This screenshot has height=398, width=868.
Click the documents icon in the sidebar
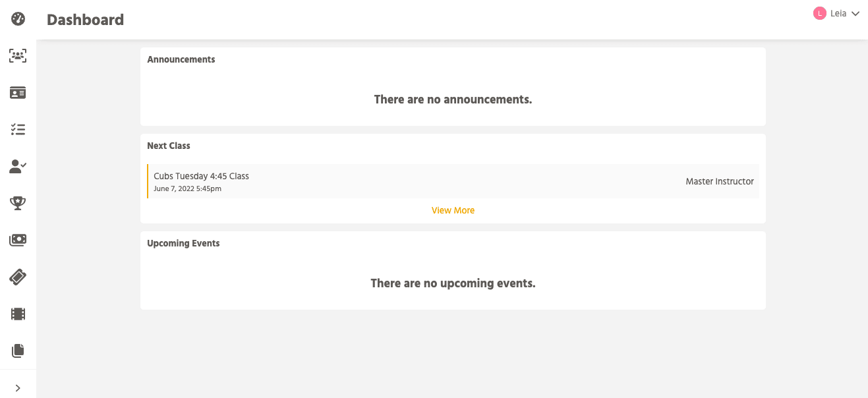(x=18, y=351)
